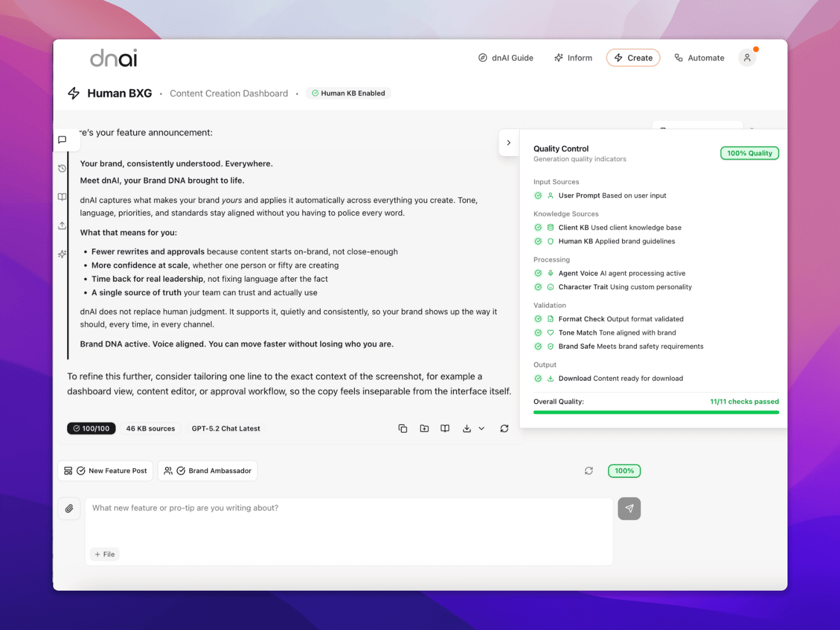
Task: Click the + File button
Action: coord(105,554)
